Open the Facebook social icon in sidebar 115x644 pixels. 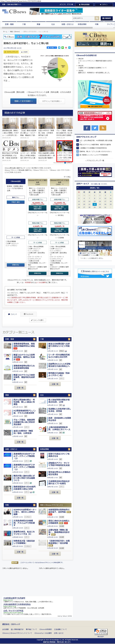click(87, 128)
